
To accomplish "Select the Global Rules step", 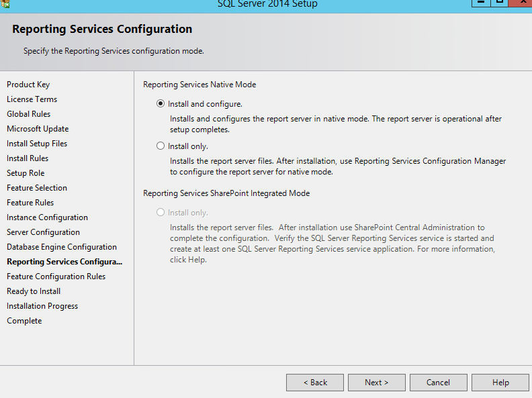I will coord(28,114).
